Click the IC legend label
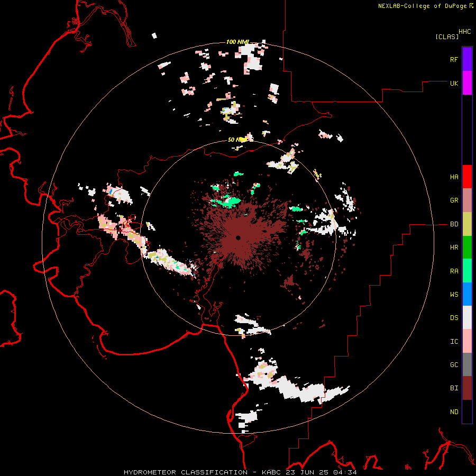476x476 pixels. tap(454, 342)
